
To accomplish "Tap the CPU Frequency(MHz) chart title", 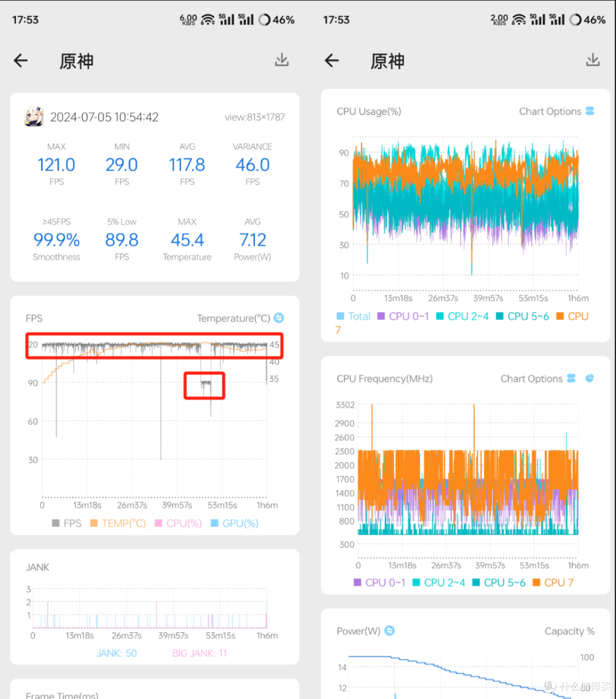I will [384, 379].
